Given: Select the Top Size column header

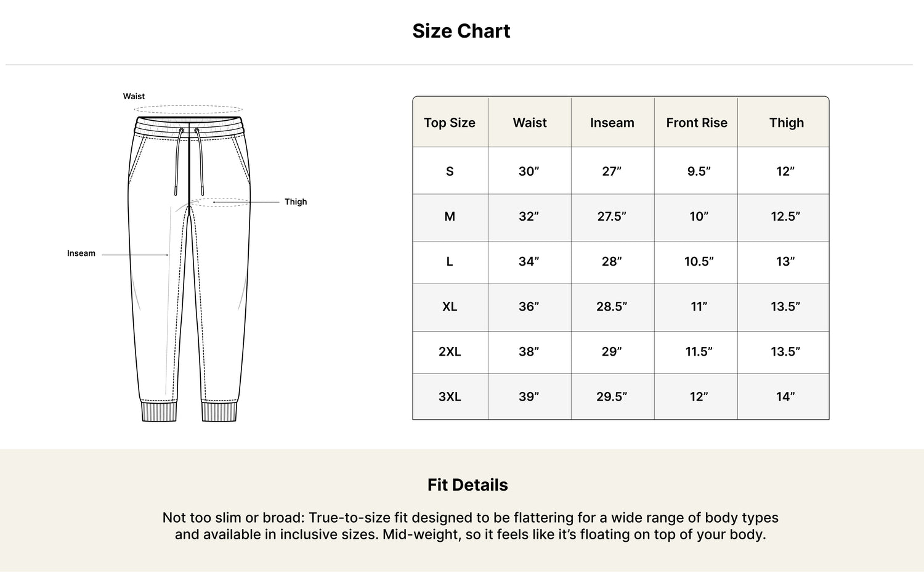Looking at the screenshot, I should pos(450,123).
